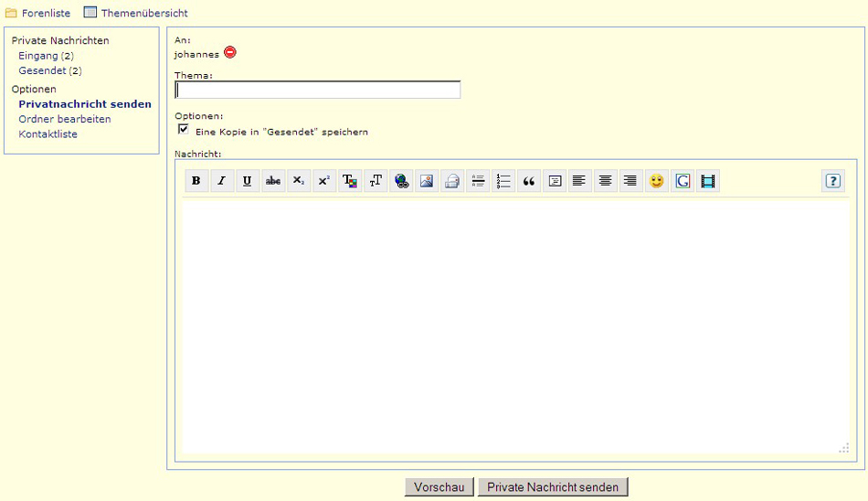Viewport: 868px width, 501px height.
Task: Click the 'Eine Kopie in Gesendet speichern' label
Action: coord(281,132)
